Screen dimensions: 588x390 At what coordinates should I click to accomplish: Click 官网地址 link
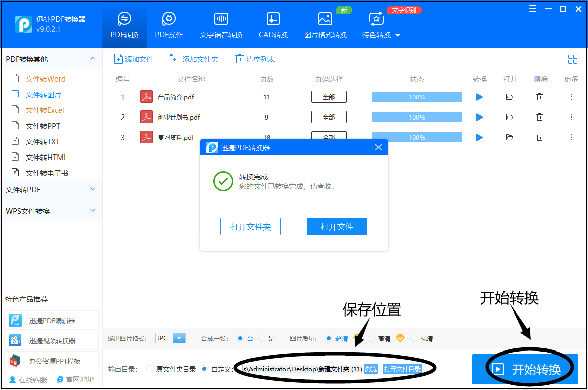click(75, 379)
